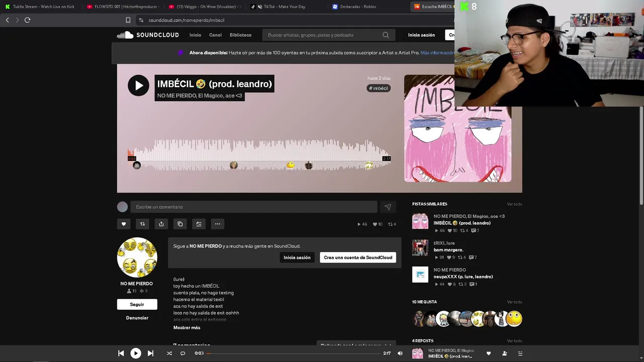Add track to next up queue icon
Screen dimensions: 644x362
coord(199,224)
